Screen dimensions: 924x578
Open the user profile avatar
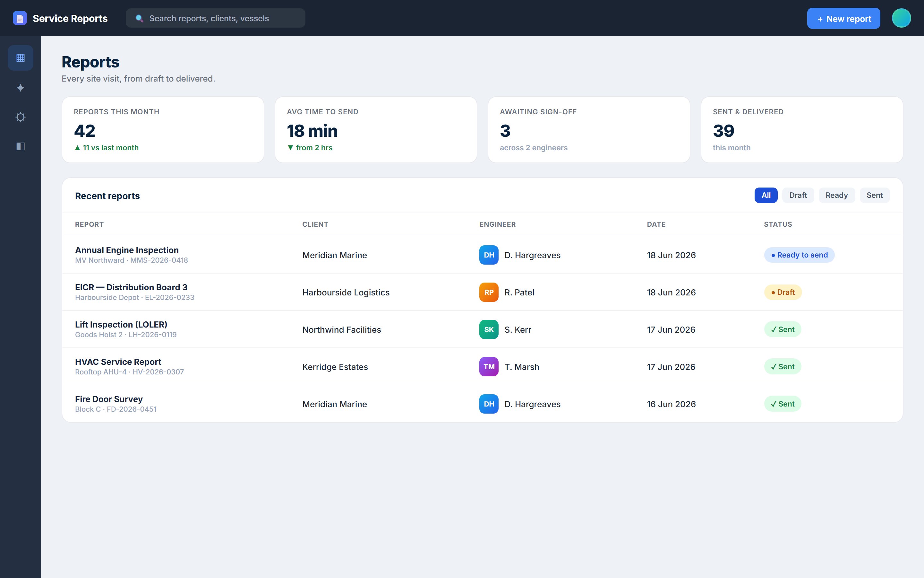pos(901,18)
